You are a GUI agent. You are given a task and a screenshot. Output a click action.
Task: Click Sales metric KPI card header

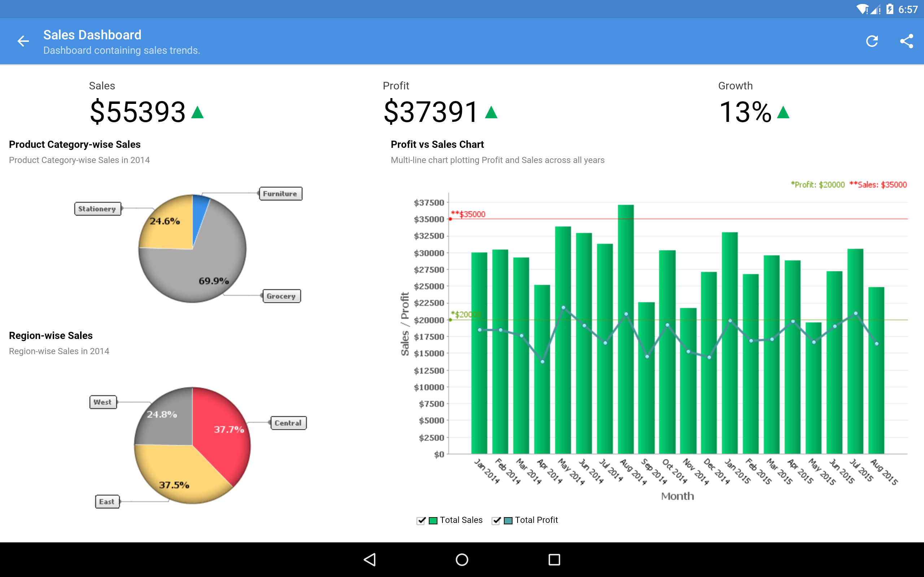(x=102, y=86)
